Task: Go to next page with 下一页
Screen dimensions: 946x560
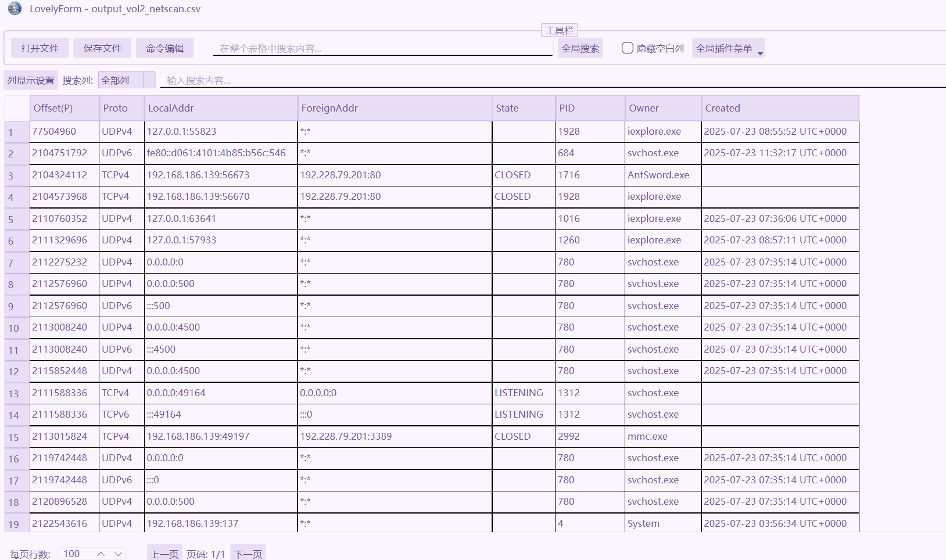Action: coord(248,554)
